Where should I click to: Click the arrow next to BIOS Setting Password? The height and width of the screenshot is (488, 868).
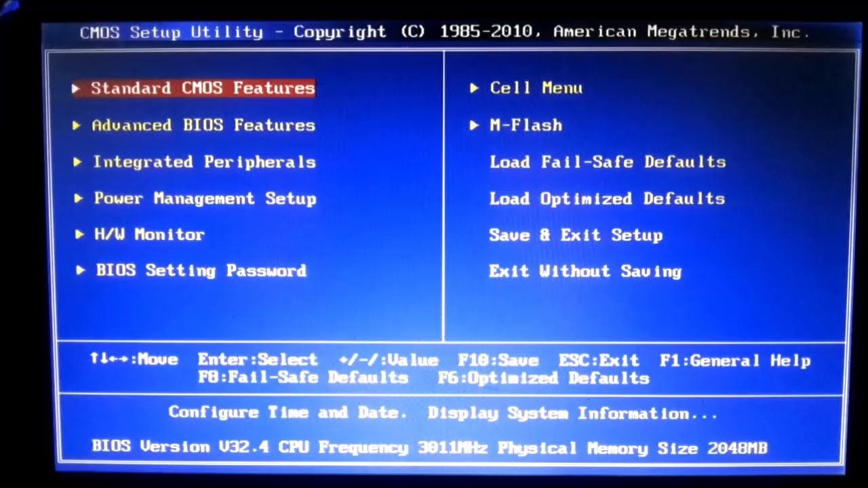81,270
